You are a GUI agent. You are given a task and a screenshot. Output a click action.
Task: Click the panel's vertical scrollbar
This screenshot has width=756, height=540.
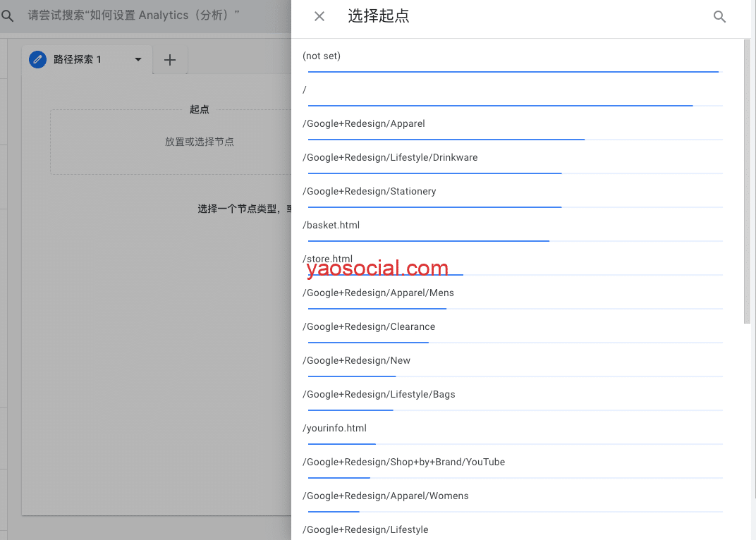click(747, 183)
